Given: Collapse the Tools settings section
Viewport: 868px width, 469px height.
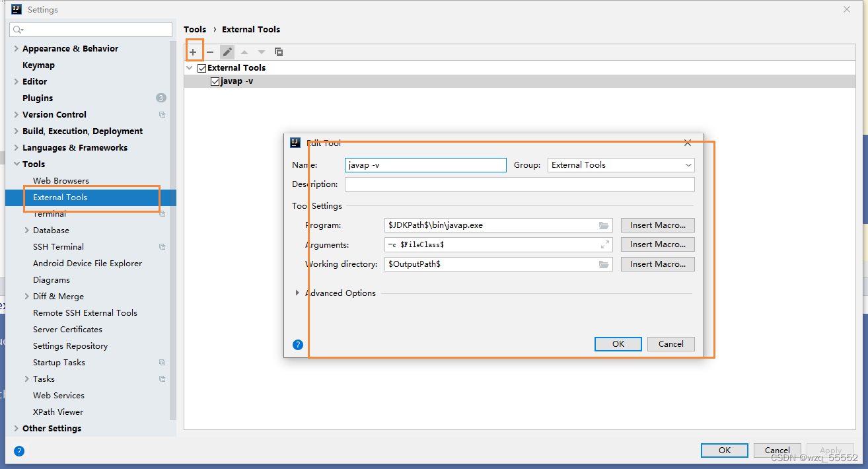Looking at the screenshot, I should pos(17,164).
